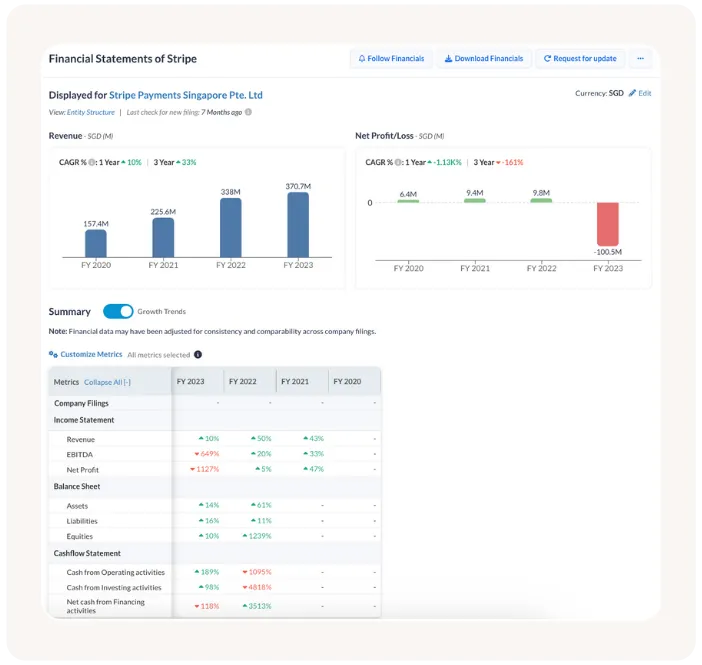Click the info icon next to Revenue CAGR %
The width and height of the screenshot is (702, 665).
coord(92,163)
